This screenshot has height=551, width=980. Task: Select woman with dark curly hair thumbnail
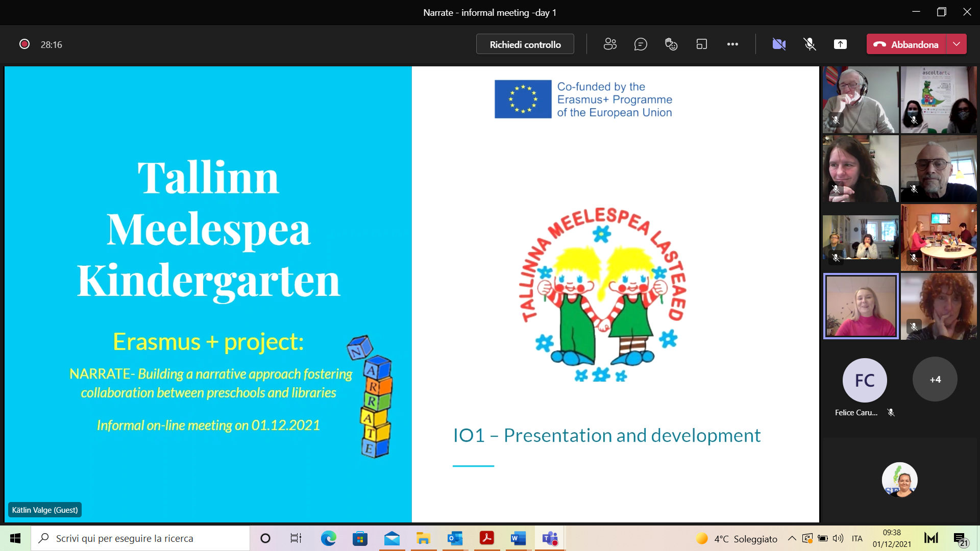(x=861, y=168)
